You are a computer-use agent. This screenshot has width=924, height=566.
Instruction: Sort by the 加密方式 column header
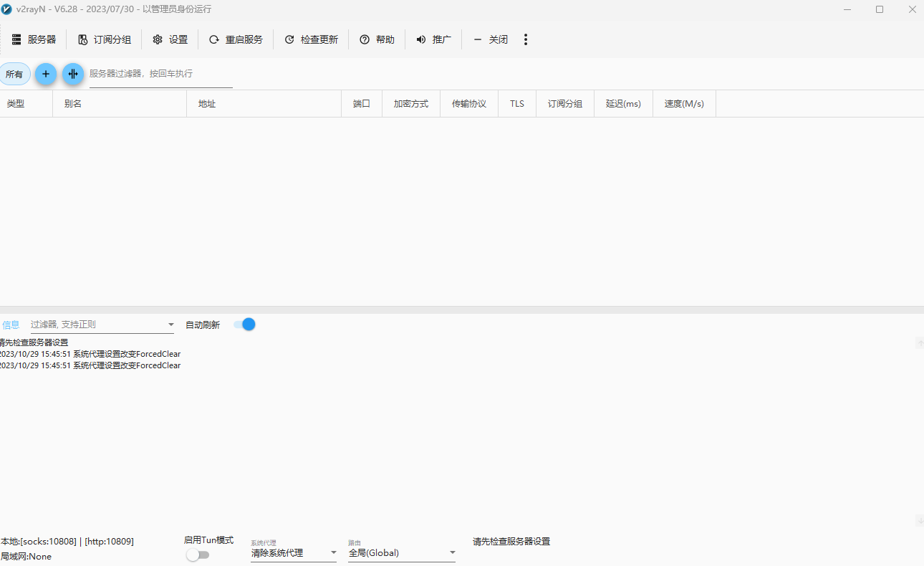click(411, 104)
